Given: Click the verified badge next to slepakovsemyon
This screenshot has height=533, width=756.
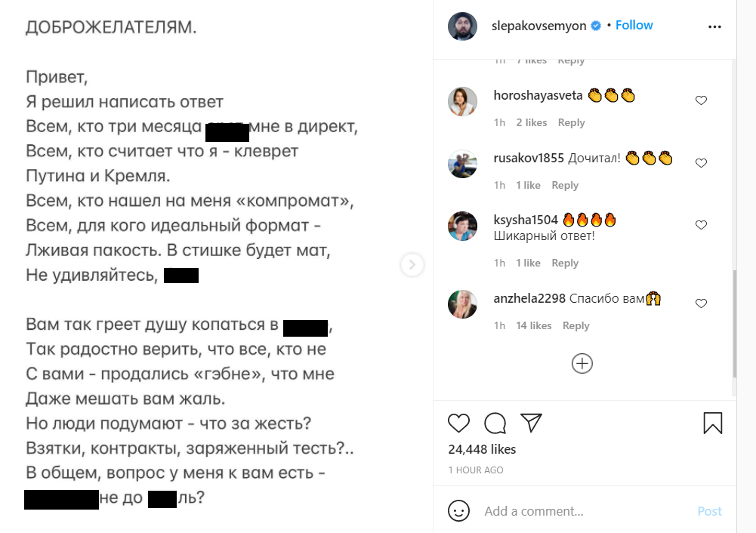Looking at the screenshot, I should coord(596,25).
